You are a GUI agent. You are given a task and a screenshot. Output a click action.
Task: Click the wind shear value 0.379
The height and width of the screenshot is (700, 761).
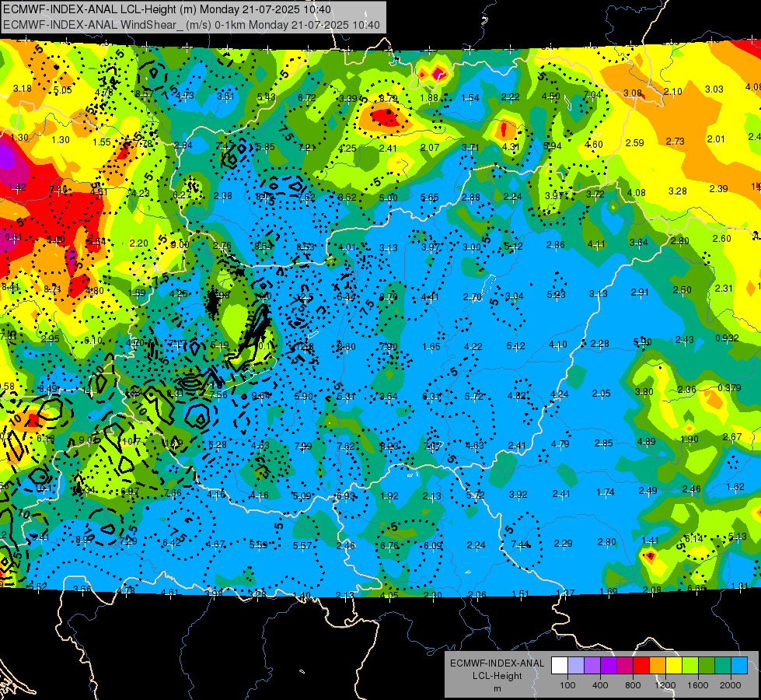point(729,387)
